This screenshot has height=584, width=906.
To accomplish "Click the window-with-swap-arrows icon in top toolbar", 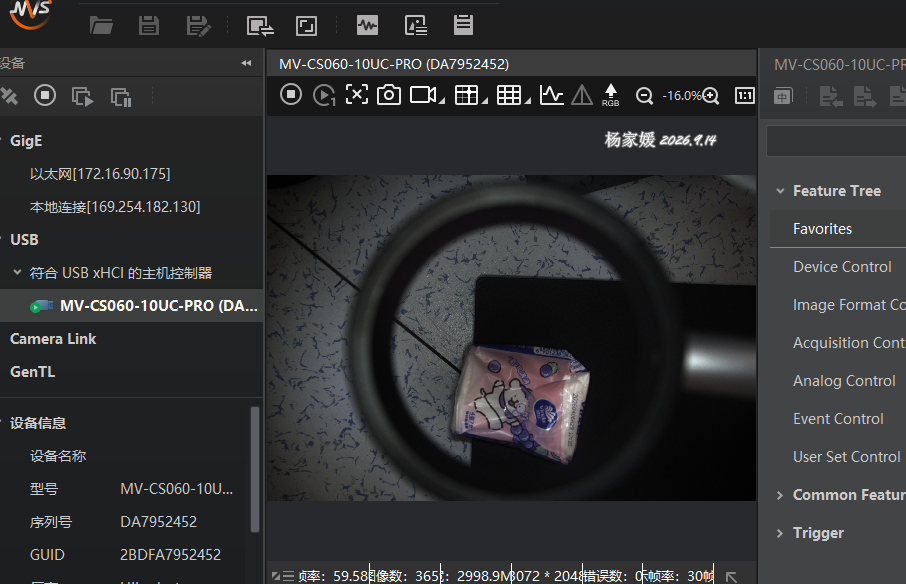I will pos(260,25).
